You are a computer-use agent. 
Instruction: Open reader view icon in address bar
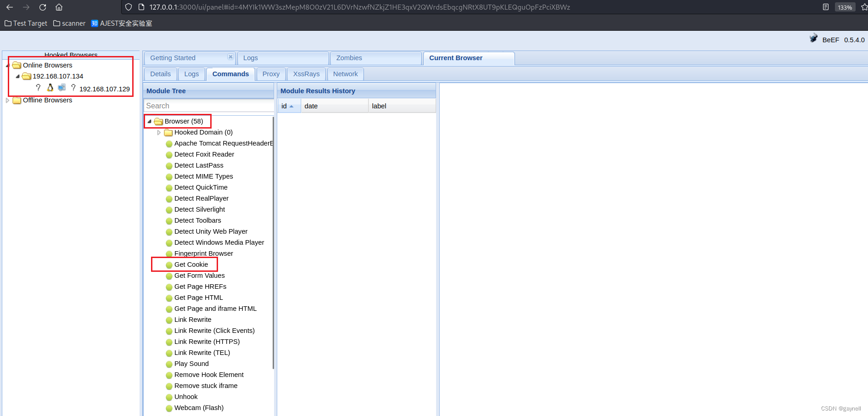click(826, 7)
